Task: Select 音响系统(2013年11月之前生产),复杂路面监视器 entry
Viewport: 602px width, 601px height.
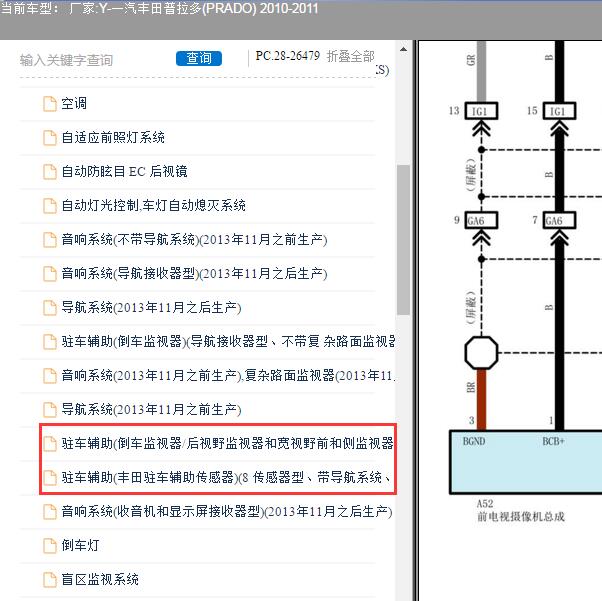Action: click(228, 376)
